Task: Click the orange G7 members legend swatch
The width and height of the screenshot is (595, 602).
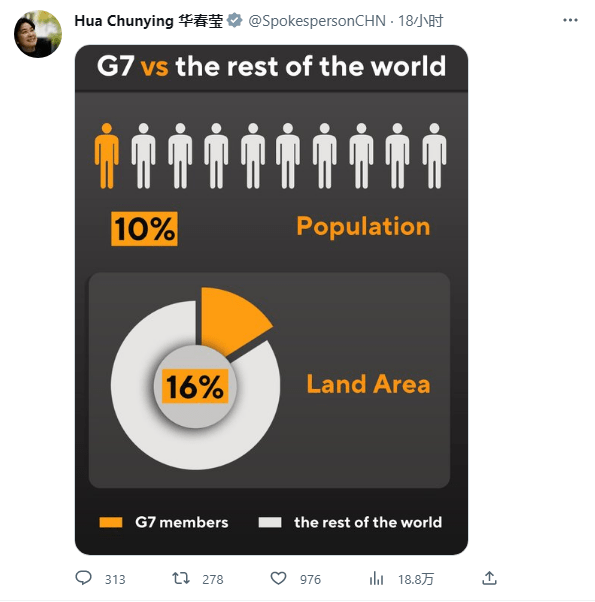Action: [111, 523]
